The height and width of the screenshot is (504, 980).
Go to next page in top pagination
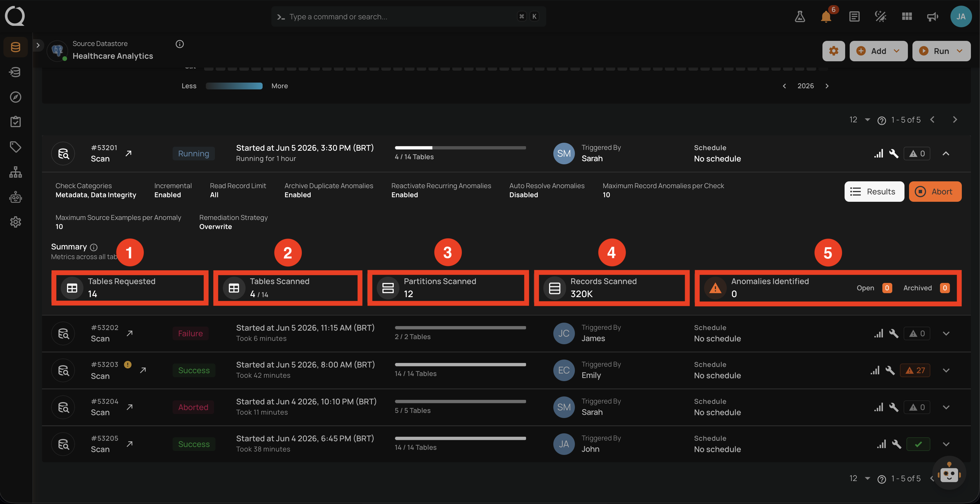coord(955,119)
